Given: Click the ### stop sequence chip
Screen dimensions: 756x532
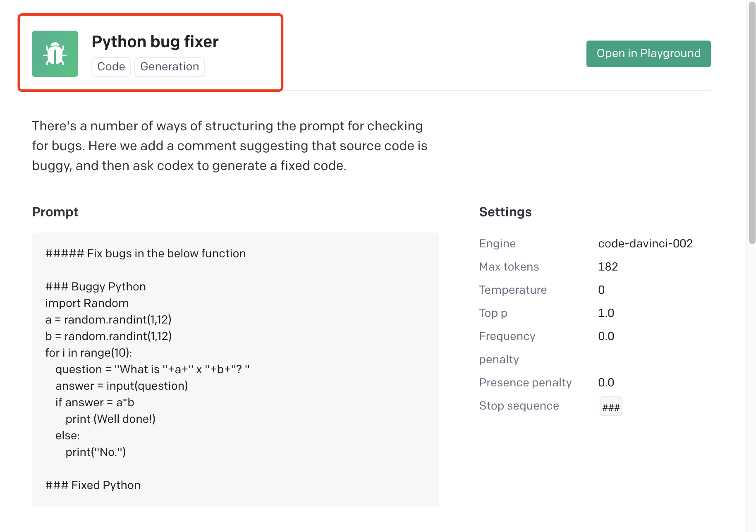Looking at the screenshot, I should coord(611,407).
